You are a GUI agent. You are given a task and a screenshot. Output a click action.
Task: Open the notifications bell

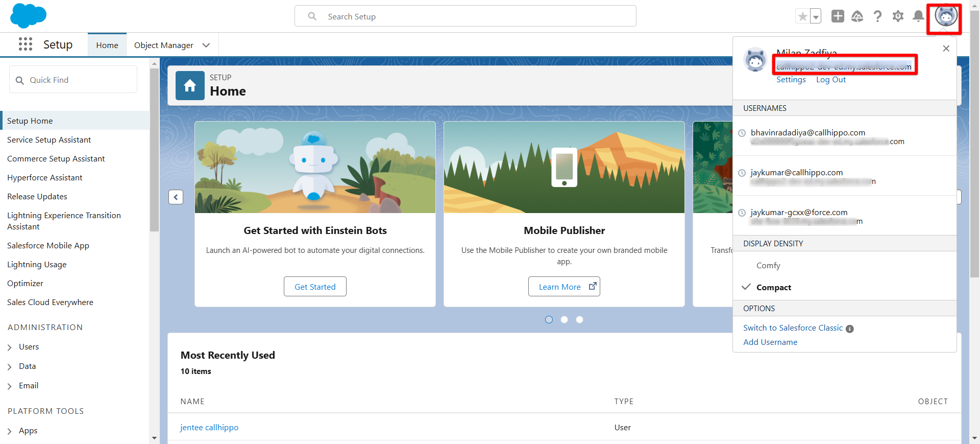pos(918,16)
